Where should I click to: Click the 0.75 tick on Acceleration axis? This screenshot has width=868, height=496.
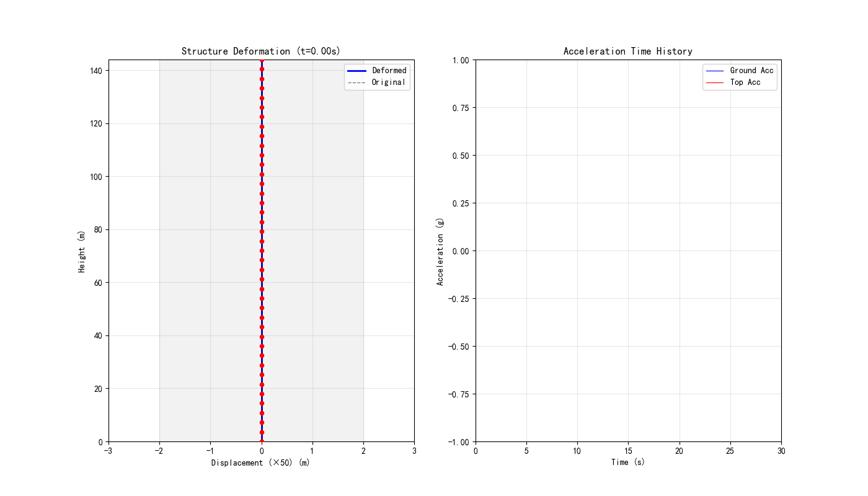pyautogui.click(x=461, y=108)
